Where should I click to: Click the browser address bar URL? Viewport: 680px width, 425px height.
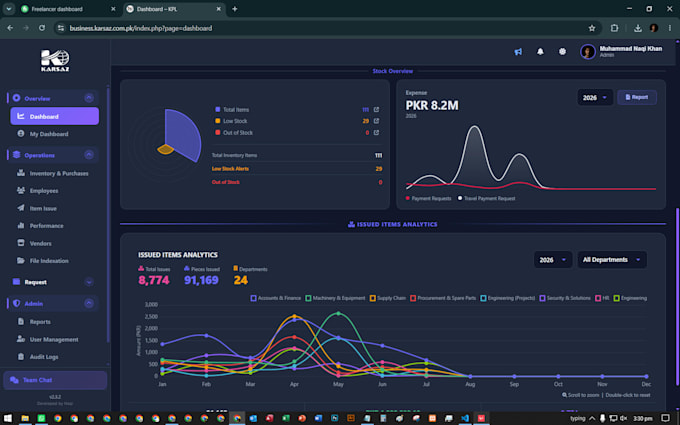(141, 28)
